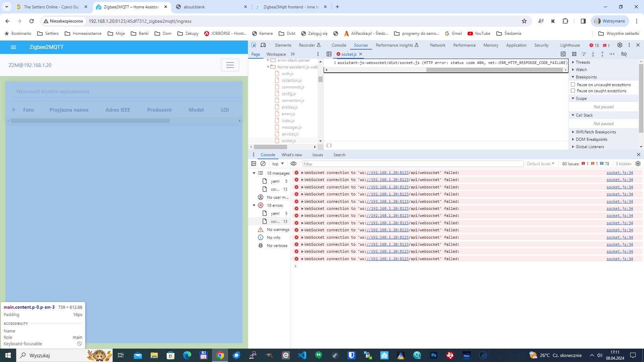Open auth.js in file tree

click(x=287, y=74)
